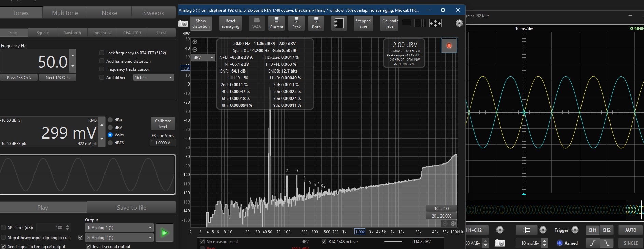Click generator Calibrate level button
The image size is (644, 249).
point(163,123)
